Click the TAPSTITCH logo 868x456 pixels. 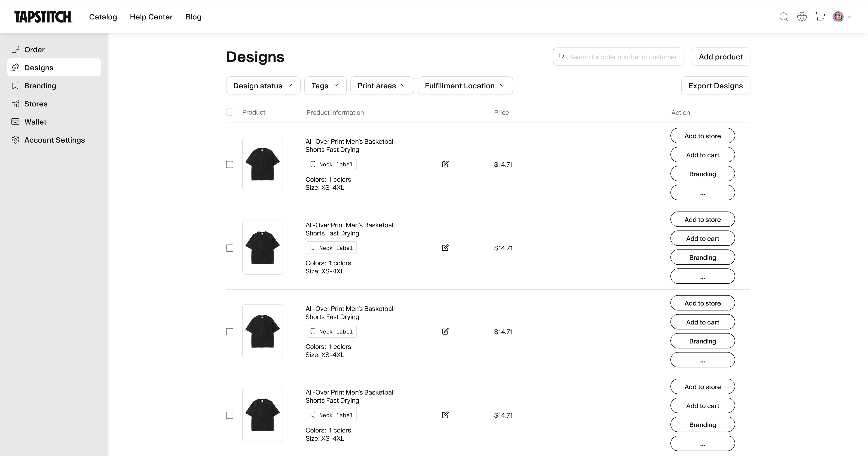43,17
